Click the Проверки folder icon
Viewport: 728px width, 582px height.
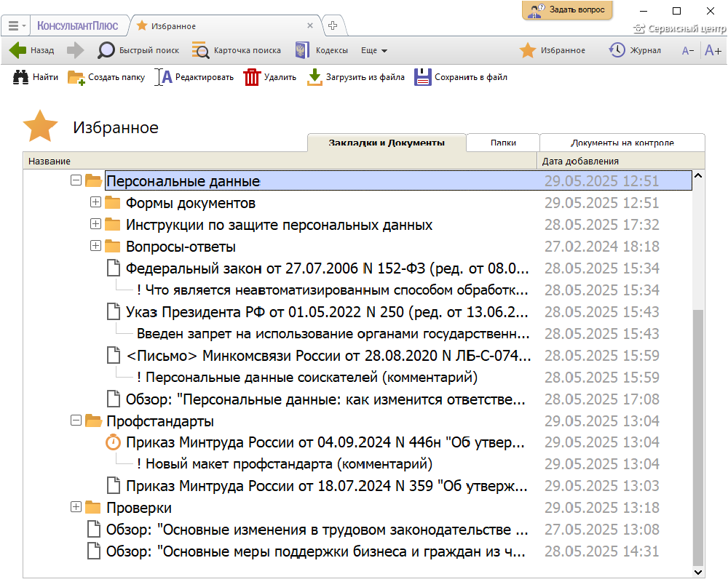93,508
